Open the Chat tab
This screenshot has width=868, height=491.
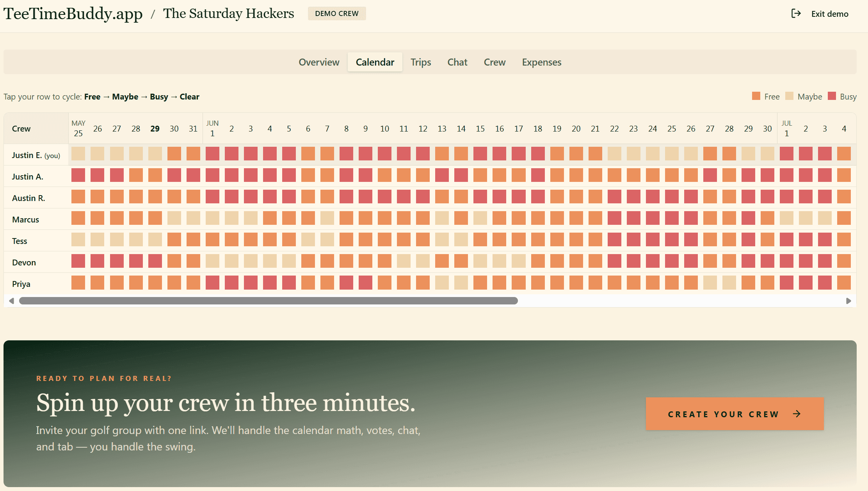pyautogui.click(x=457, y=62)
